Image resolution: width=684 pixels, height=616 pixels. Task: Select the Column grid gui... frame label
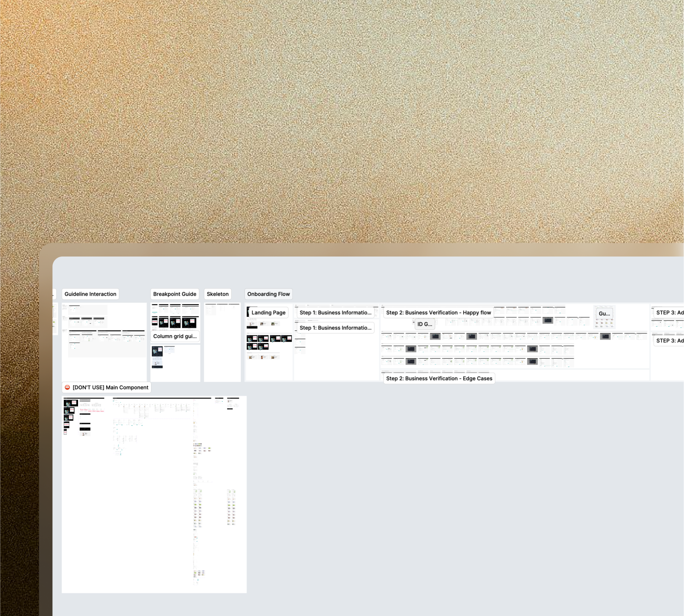[175, 336]
